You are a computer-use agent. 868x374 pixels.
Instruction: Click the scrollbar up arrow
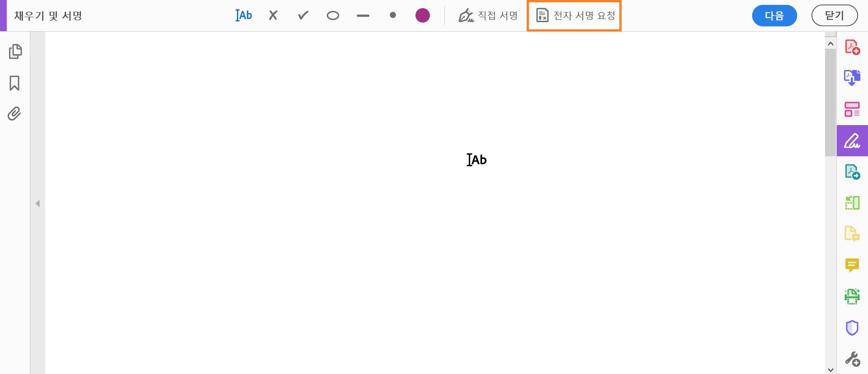830,44
